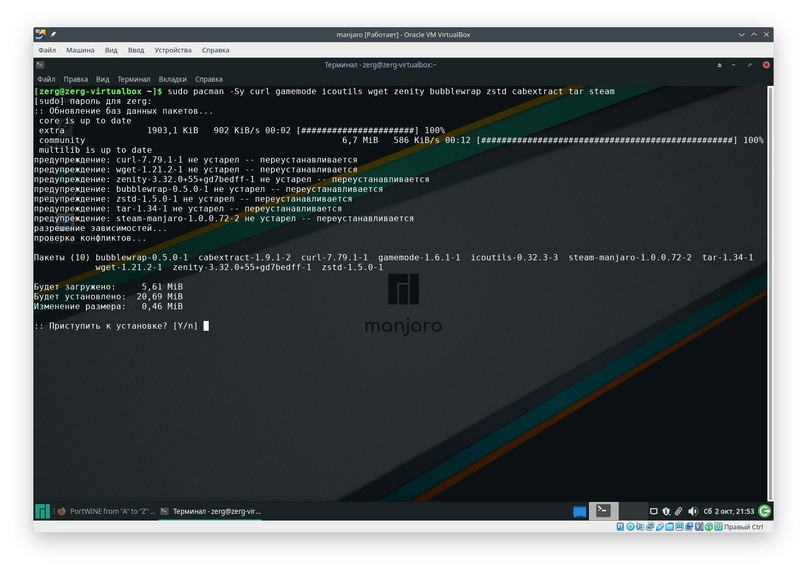Open VirtualBox Ввод menu

[x=136, y=50]
